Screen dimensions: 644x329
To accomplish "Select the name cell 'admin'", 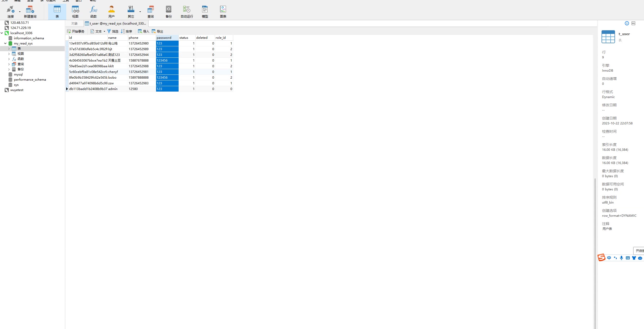I will click(118, 89).
